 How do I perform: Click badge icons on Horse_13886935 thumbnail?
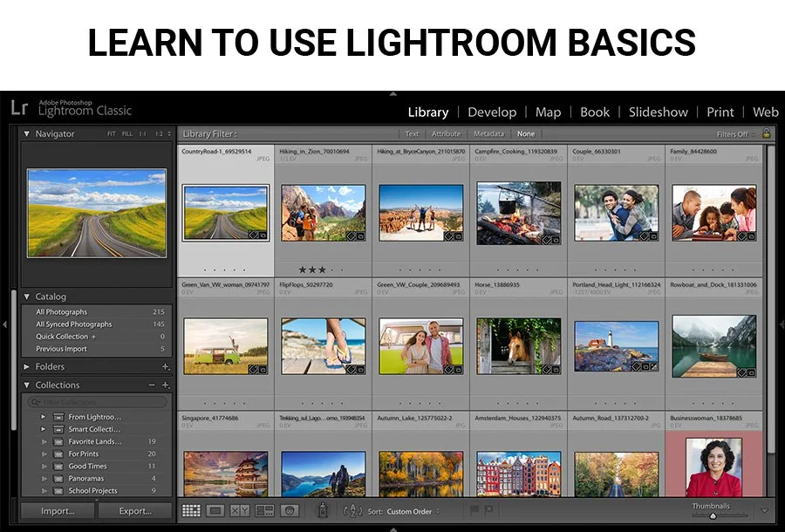coord(550,369)
